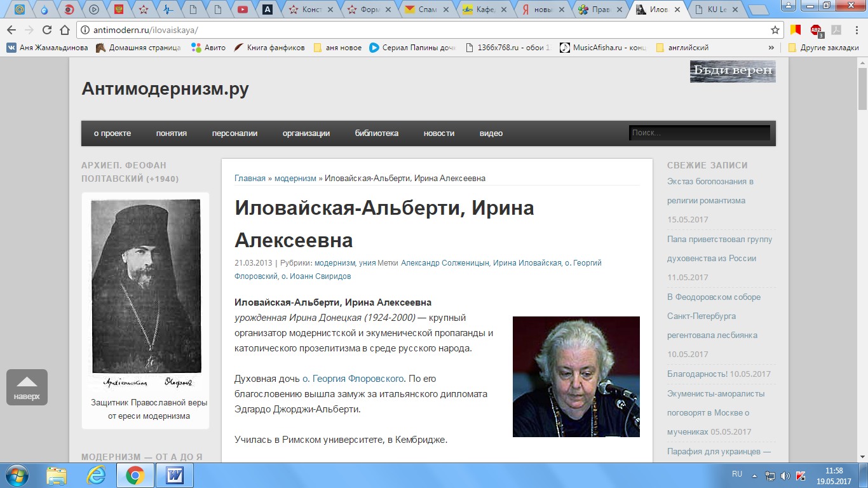Image resolution: width=868 pixels, height=488 pixels.
Task: Launch Internet Explorer from the taskbar
Action: (x=96, y=475)
